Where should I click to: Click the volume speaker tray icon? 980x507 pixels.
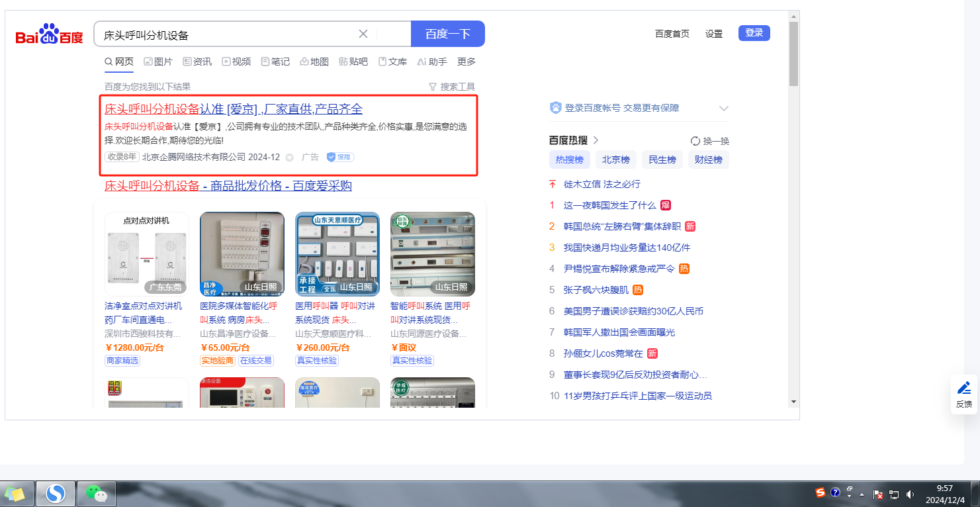[x=910, y=494]
